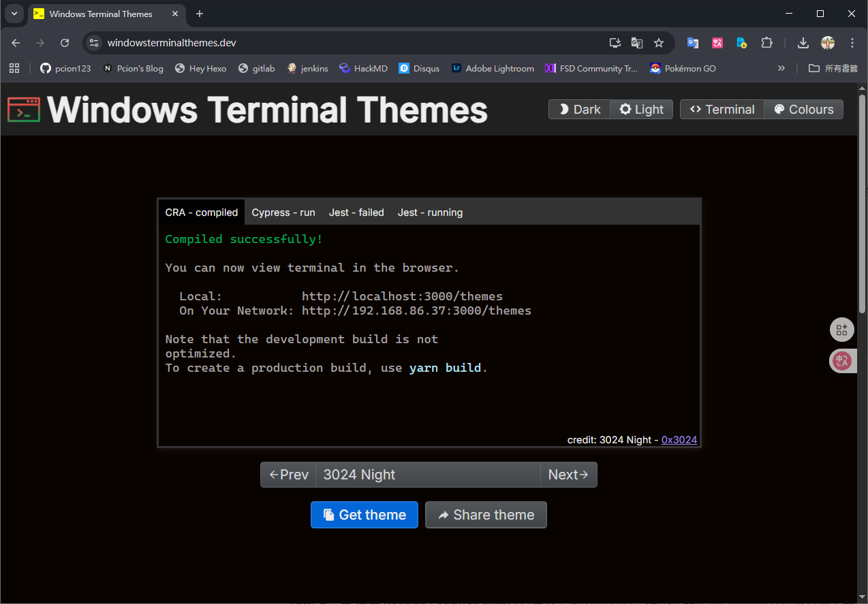Image resolution: width=868 pixels, height=604 pixels.
Task: Click the localhost:3000/themes URL text
Action: (x=402, y=296)
